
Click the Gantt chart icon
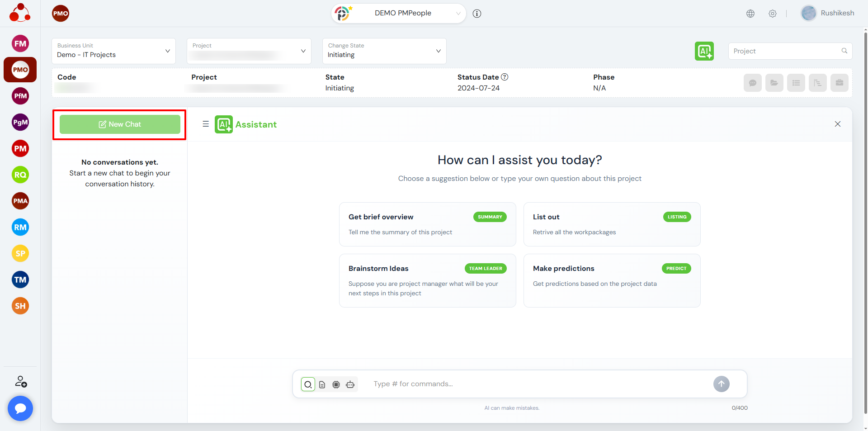pos(817,83)
